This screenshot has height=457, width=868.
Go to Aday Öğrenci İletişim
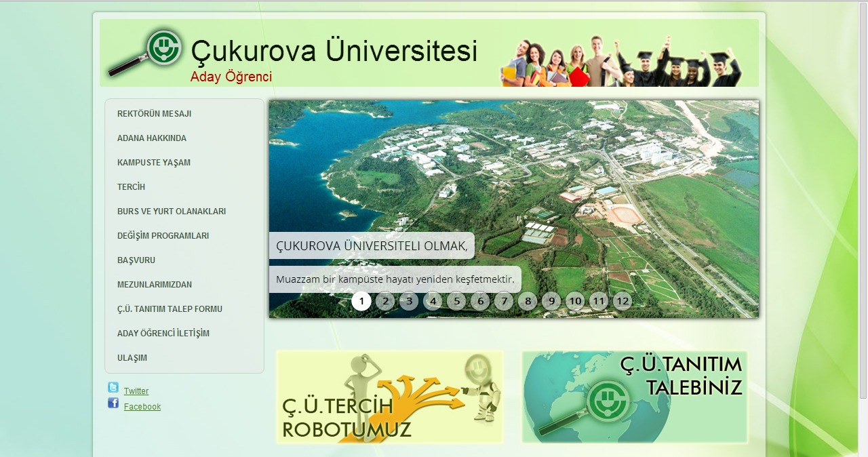click(x=163, y=334)
